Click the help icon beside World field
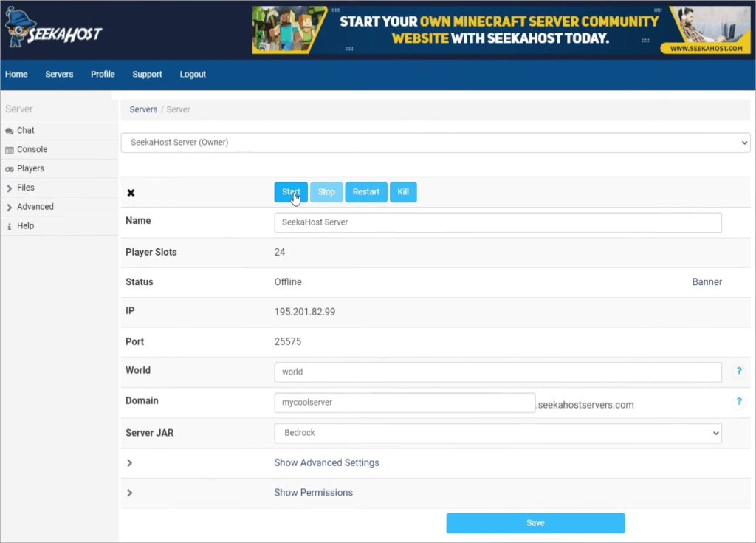Viewport: 756px width, 543px height. [738, 372]
